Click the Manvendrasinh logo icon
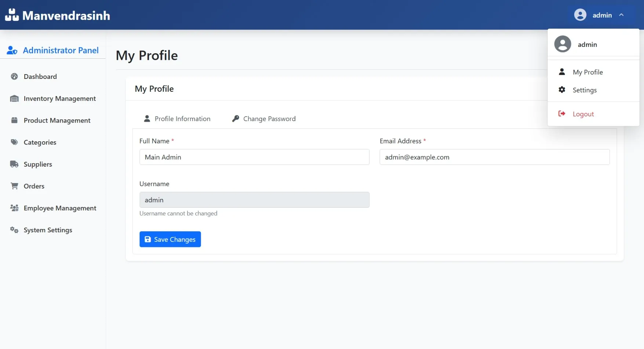This screenshot has width=644, height=349. pyautogui.click(x=12, y=15)
